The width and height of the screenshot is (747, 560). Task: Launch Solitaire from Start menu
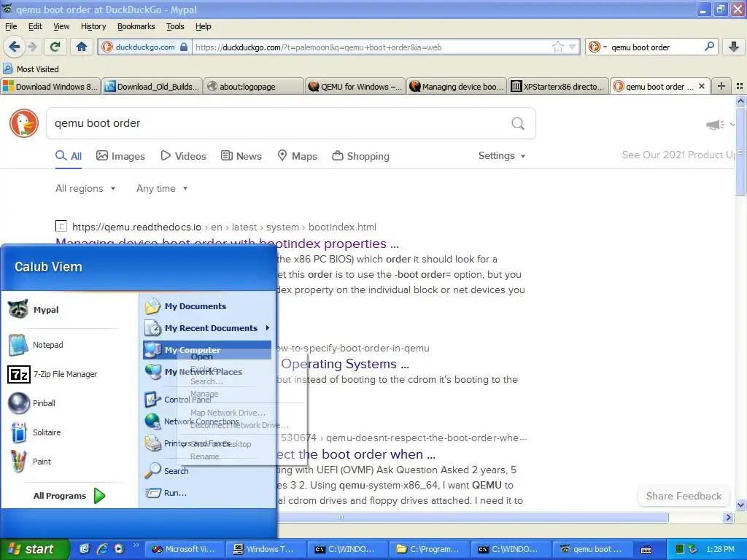tap(34, 432)
